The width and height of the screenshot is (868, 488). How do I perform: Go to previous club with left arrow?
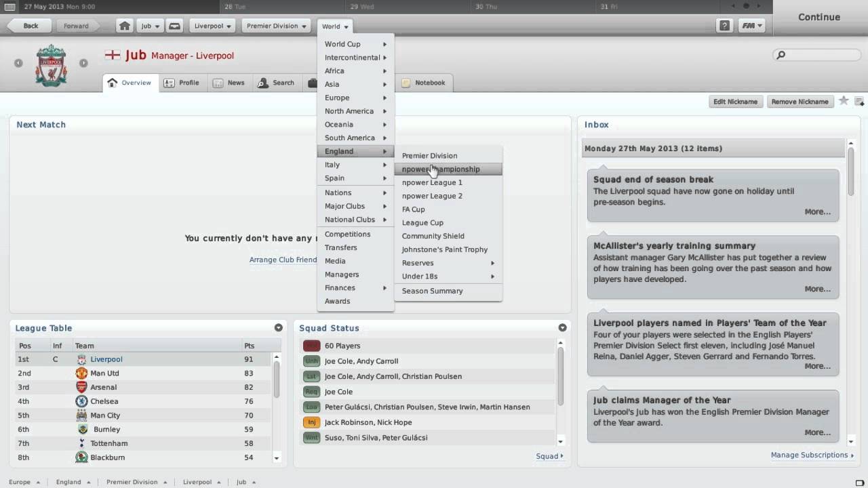18,63
